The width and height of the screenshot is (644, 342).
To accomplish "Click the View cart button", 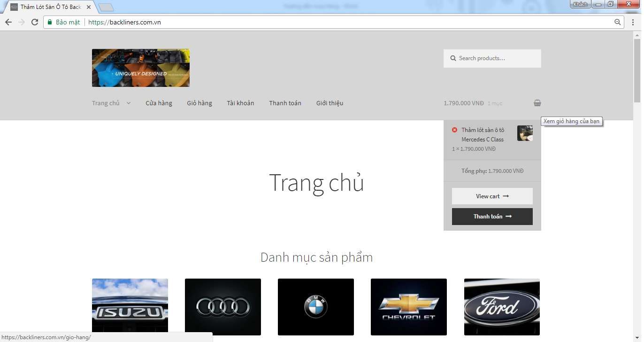I will tap(492, 196).
